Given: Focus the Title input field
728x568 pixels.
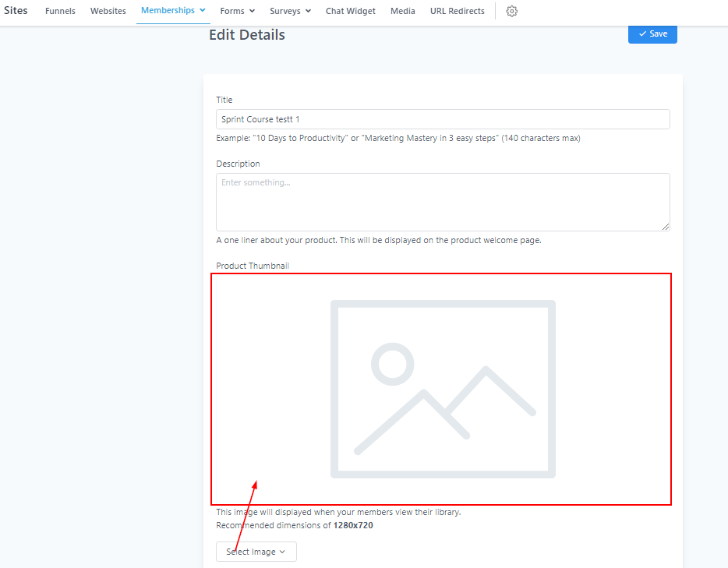Looking at the screenshot, I should [443, 119].
